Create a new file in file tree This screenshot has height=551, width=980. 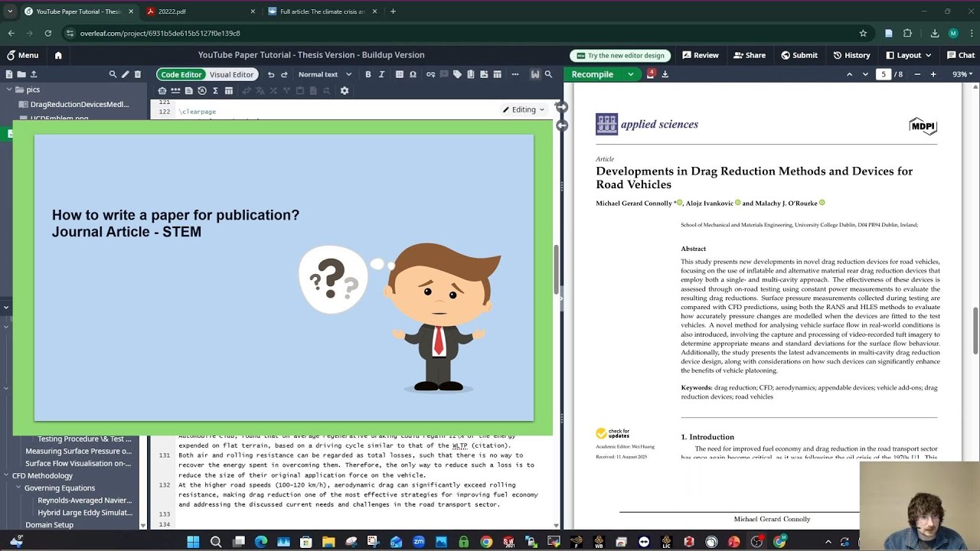9,74
